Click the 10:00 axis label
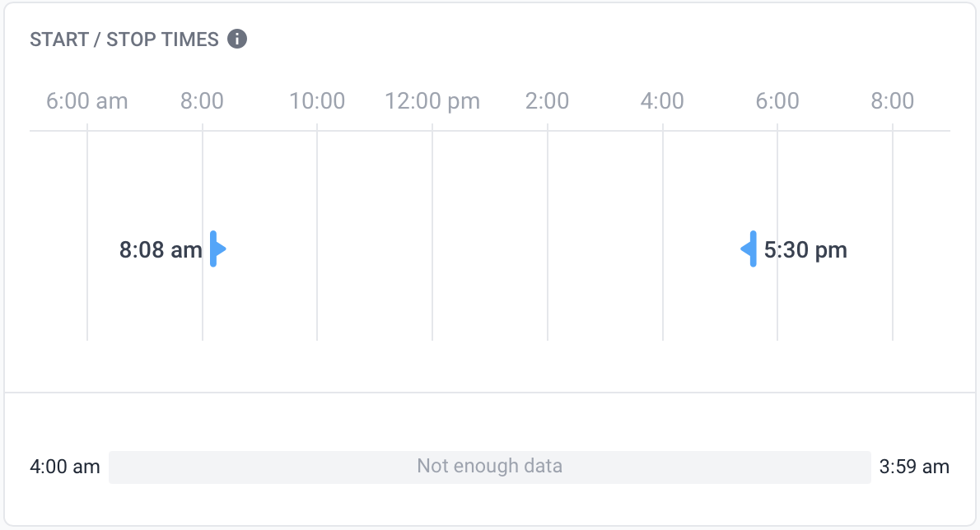 317,100
